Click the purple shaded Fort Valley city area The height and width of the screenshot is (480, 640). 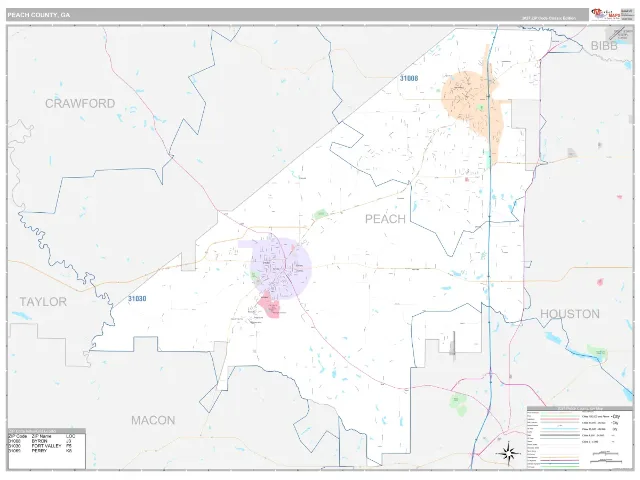pos(281,267)
